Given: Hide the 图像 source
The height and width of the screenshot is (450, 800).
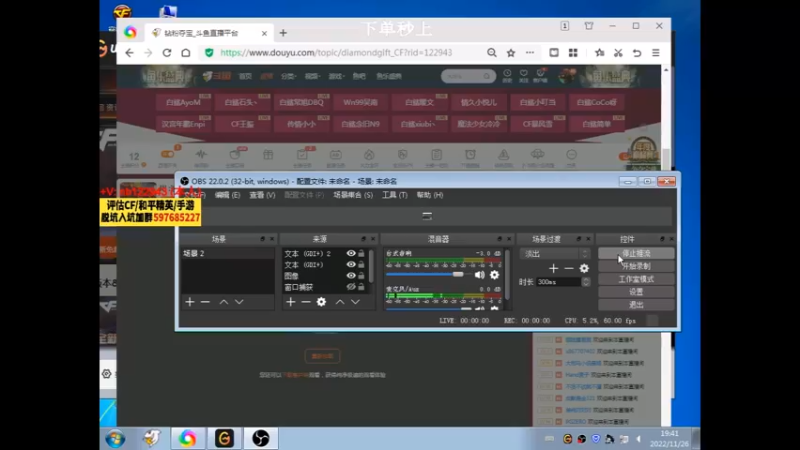Looking at the screenshot, I should (351, 276).
